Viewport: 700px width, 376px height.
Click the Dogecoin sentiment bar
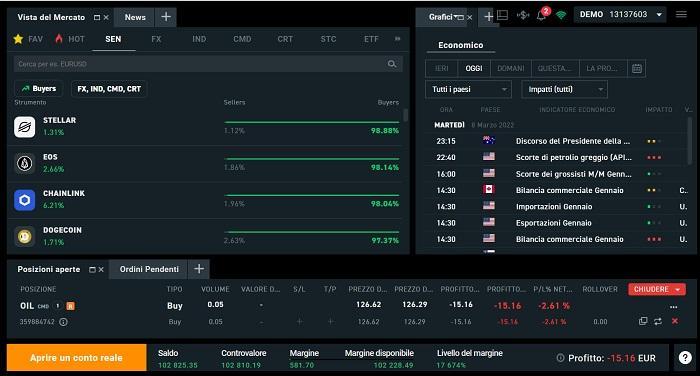pos(312,232)
